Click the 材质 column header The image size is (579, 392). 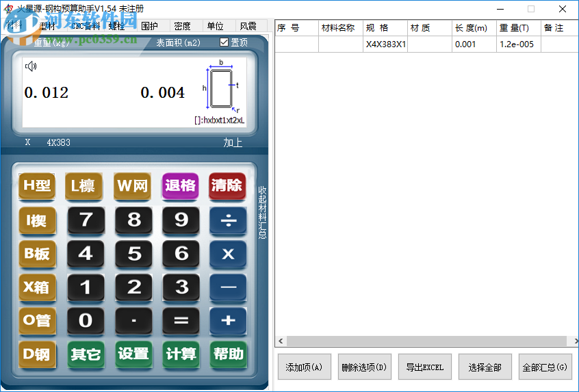pyautogui.click(x=429, y=27)
